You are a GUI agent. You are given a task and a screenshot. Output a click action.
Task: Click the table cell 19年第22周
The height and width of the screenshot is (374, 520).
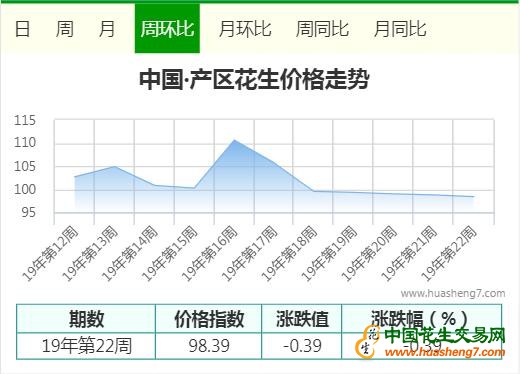pos(87,346)
